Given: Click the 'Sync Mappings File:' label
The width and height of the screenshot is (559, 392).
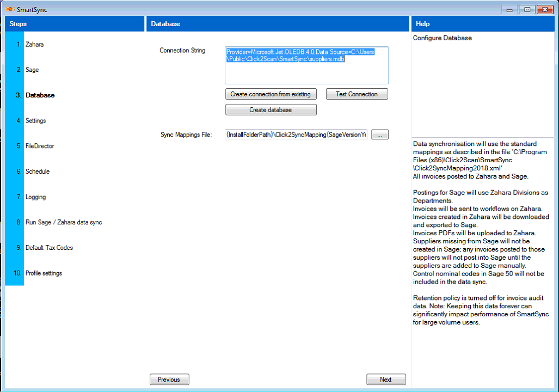Looking at the screenshot, I should coord(186,135).
